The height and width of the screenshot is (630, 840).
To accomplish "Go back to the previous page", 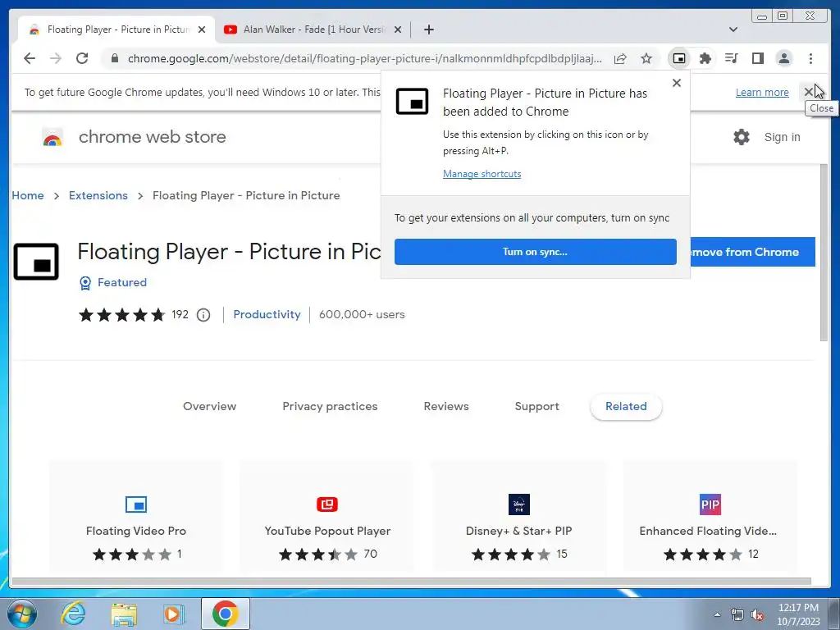I will [x=30, y=58].
